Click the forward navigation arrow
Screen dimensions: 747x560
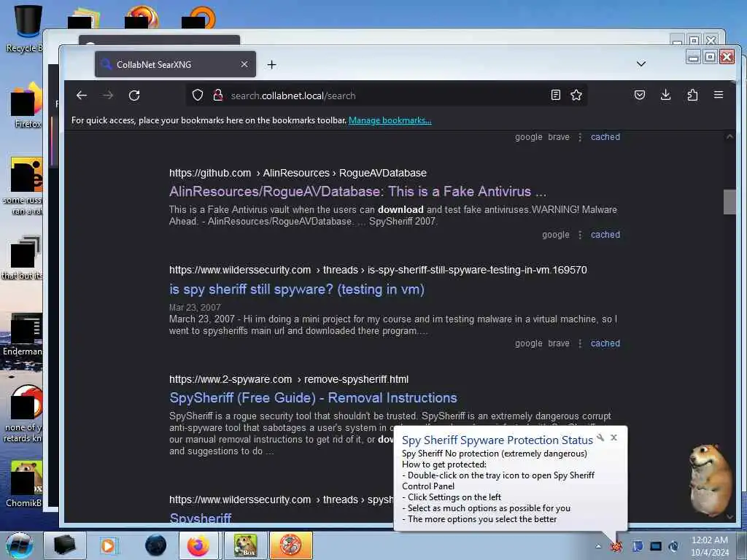tap(108, 96)
